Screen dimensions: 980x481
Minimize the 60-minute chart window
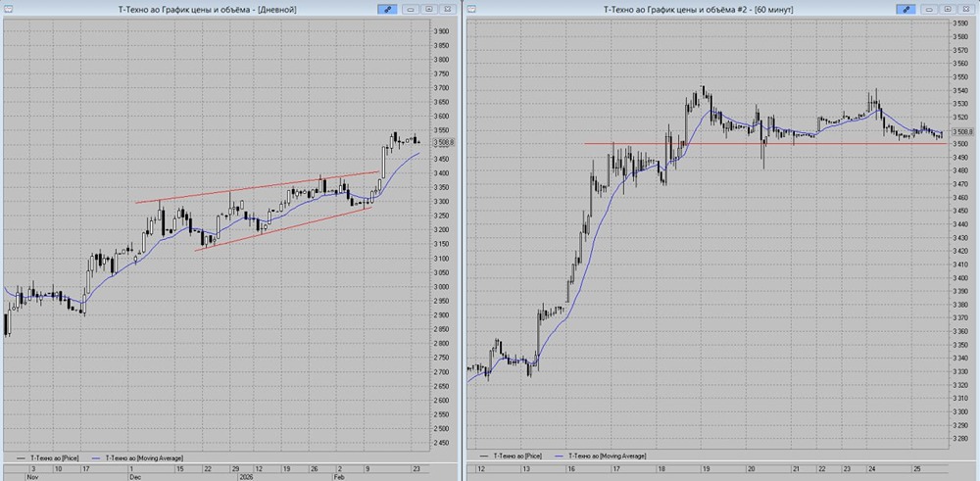click(928, 8)
